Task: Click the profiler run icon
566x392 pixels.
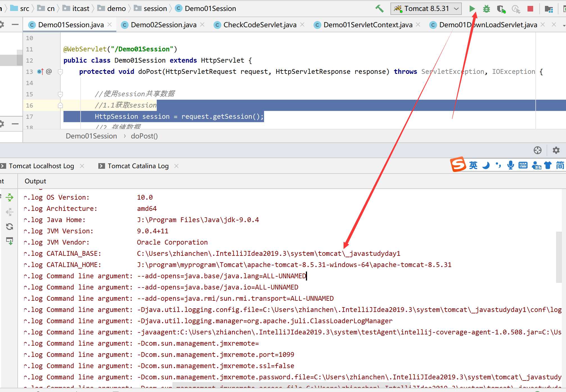Action: coord(516,9)
